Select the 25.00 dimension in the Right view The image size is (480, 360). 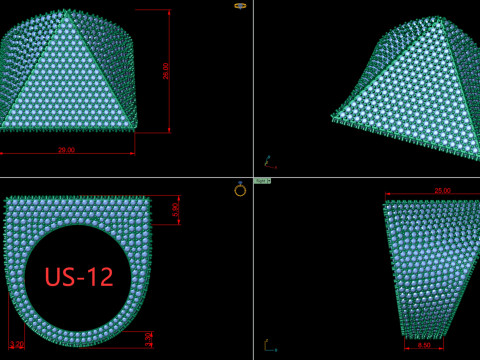pyautogui.click(x=442, y=191)
